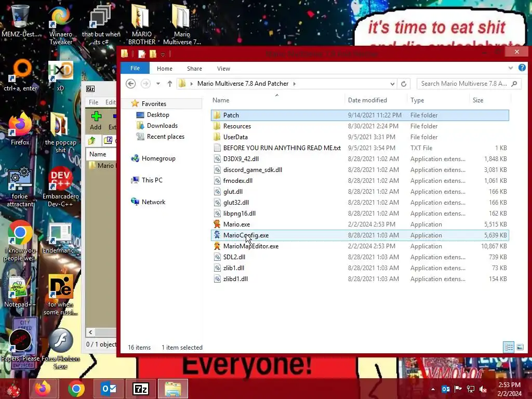Open 'that but when its c#' shortcut
The height and width of the screenshot is (399, 532).
coord(101,24)
